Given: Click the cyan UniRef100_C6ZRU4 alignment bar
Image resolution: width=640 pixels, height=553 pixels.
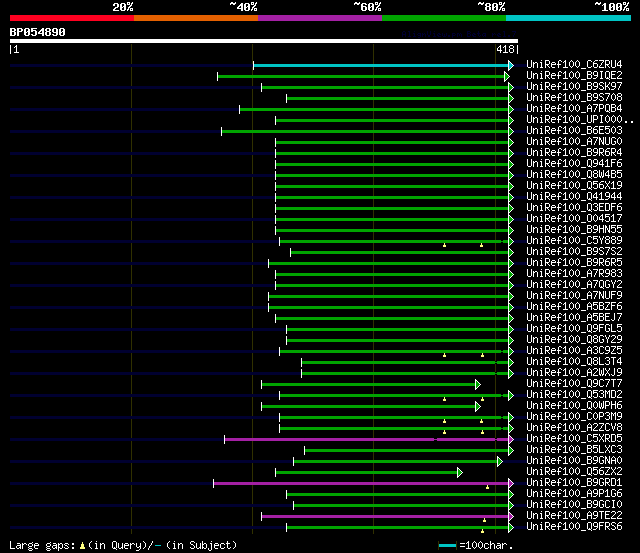Looking at the screenshot, I should 381,65.
